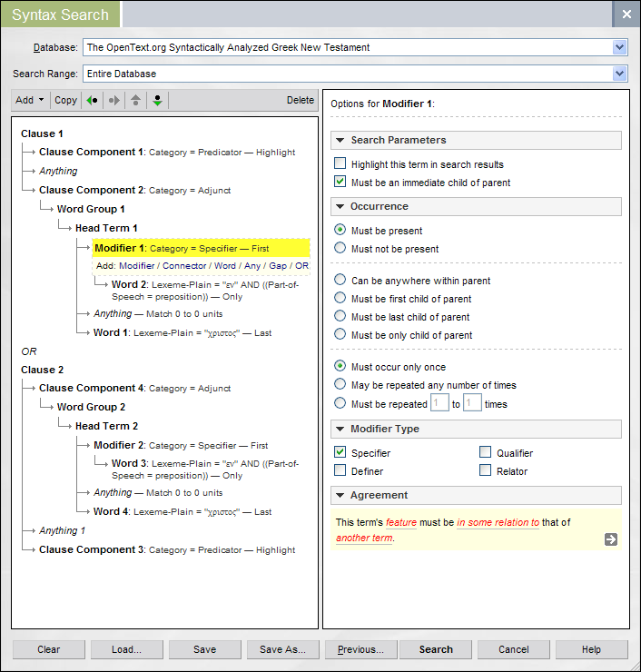Click the Copy toolbar button

coord(65,101)
